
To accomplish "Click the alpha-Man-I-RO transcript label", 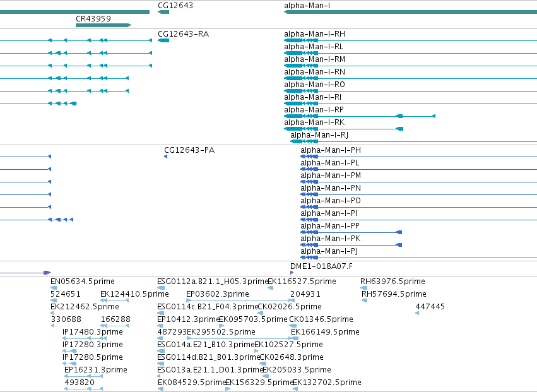I will click(314, 85).
